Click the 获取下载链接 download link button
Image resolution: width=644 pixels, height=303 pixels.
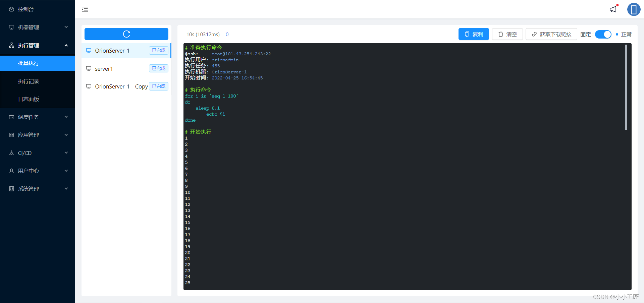(x=551, y=34)
